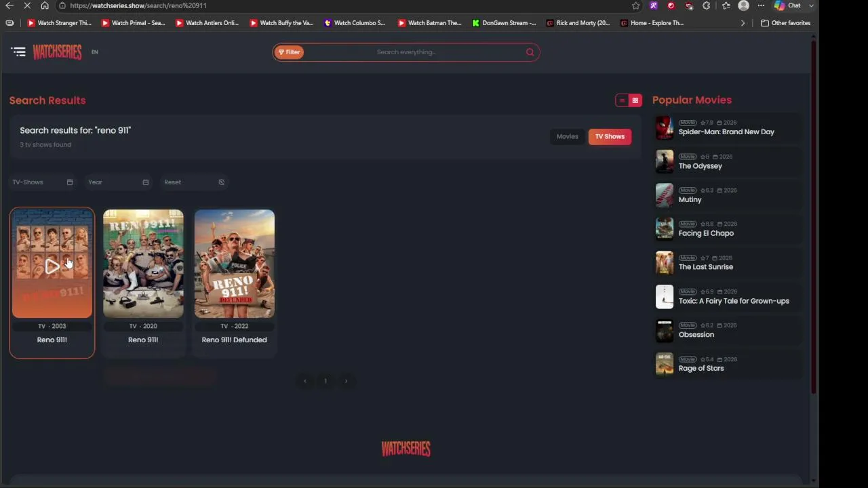Screen dimensions: 868x488
Task: Expand the dropdown arrow next to Chat
Action: (x=811, y=5)
